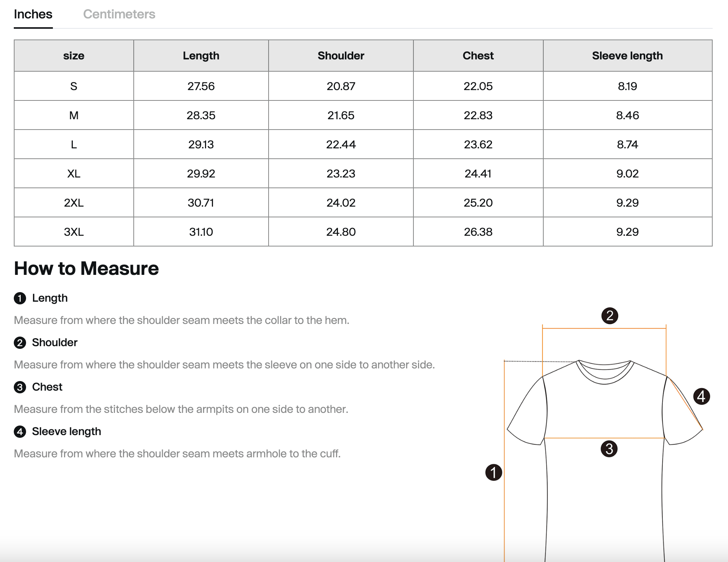Click the S size length value 27.56
This screenshot has height=562, width=728.
(201, 86)
